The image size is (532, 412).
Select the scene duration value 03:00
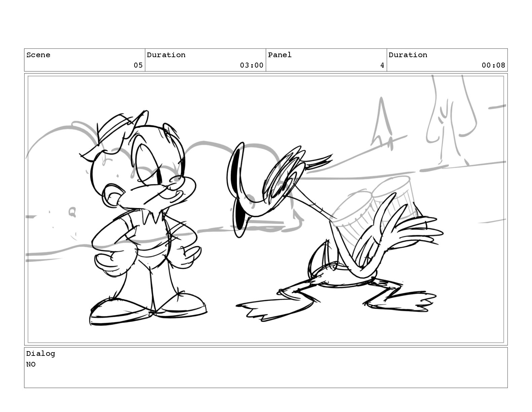(x=252, y=65)
